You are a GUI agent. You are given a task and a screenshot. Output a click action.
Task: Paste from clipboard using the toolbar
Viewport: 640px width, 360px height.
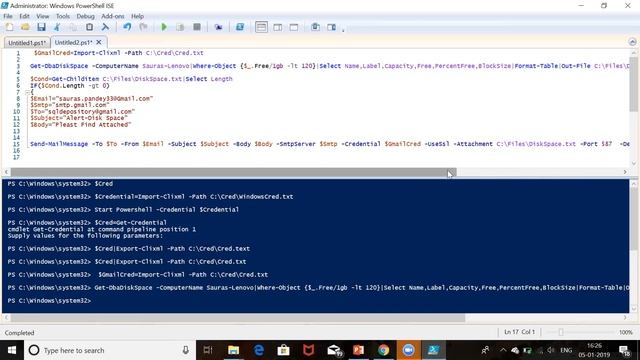89,27
